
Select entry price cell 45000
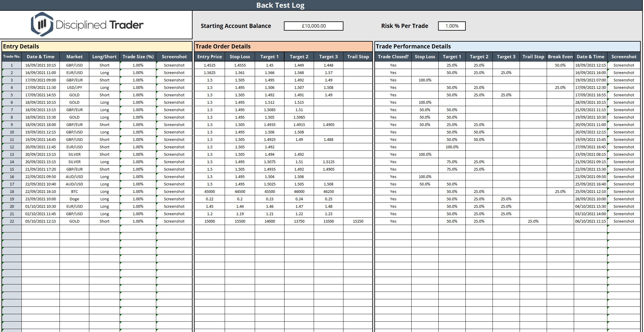click(x=210, y=191)
